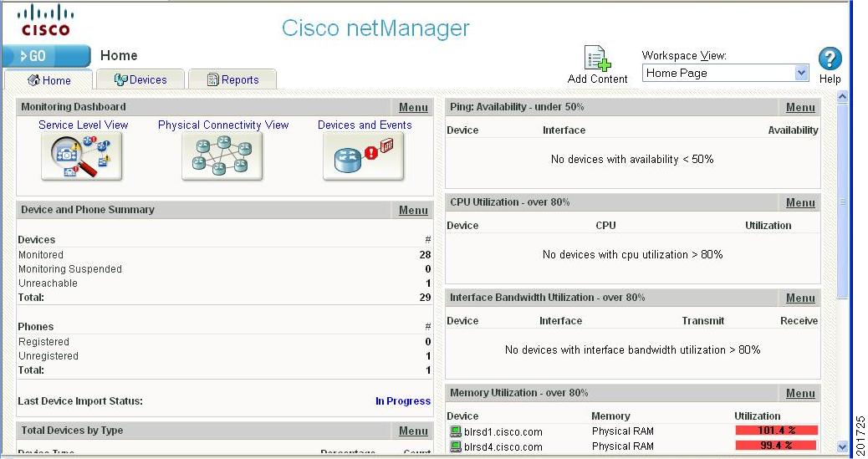The height and width of the screenshot is (459, 868).
Task: Open Memory Utilization panel Menu
Action: tap(800, 393)
